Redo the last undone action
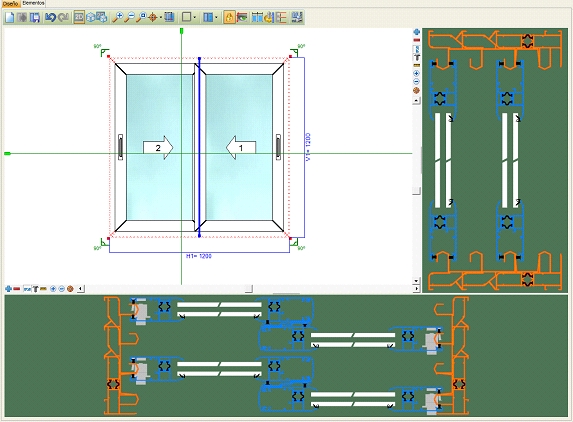This screenshot has width=573, height=422. [64, 17]
